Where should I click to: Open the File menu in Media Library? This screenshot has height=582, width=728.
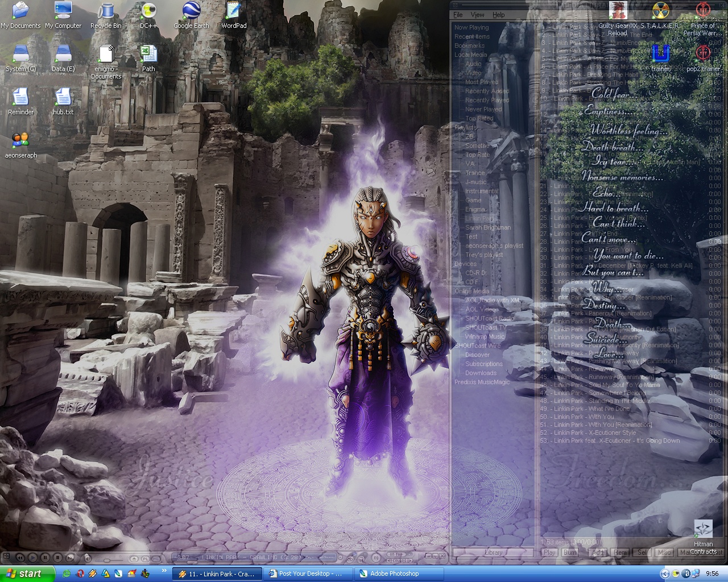[x=458, y=15]
